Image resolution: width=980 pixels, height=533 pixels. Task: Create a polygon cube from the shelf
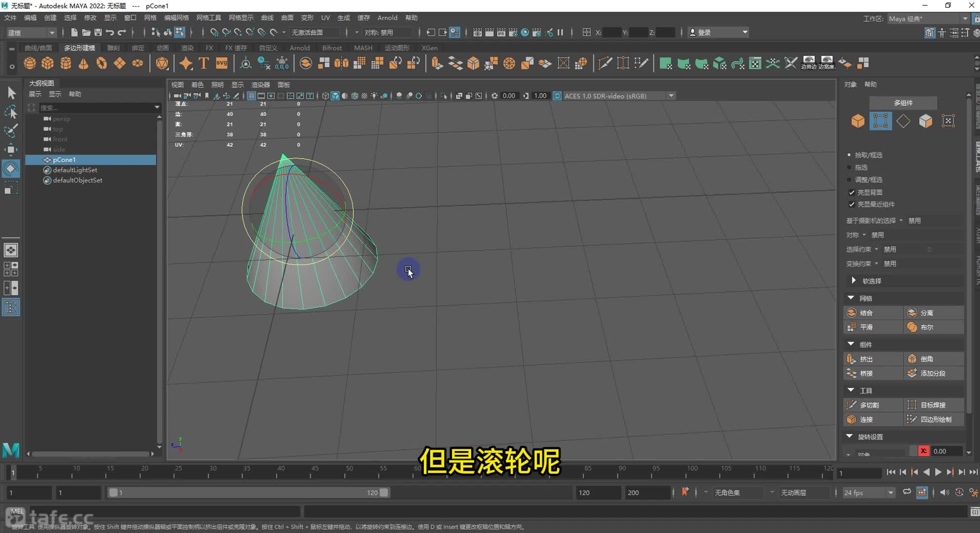click(48, 63)
